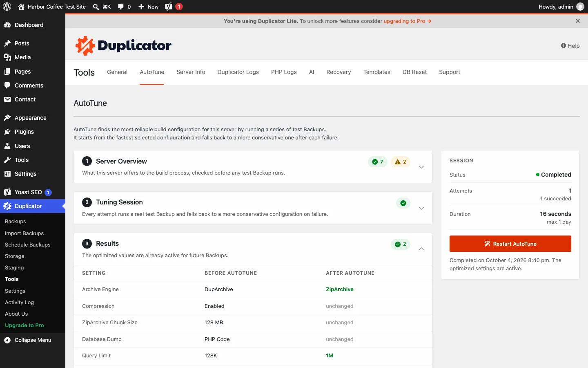Open Posts from the sidebar

(x=33, y=43)
